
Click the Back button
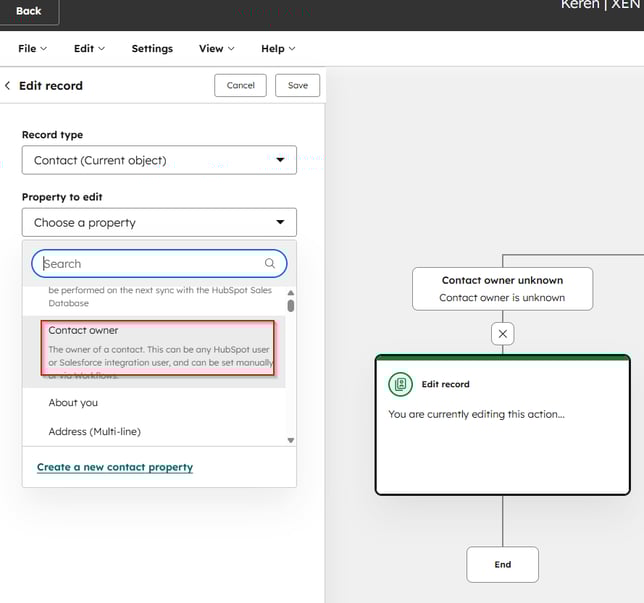(29, 11)
